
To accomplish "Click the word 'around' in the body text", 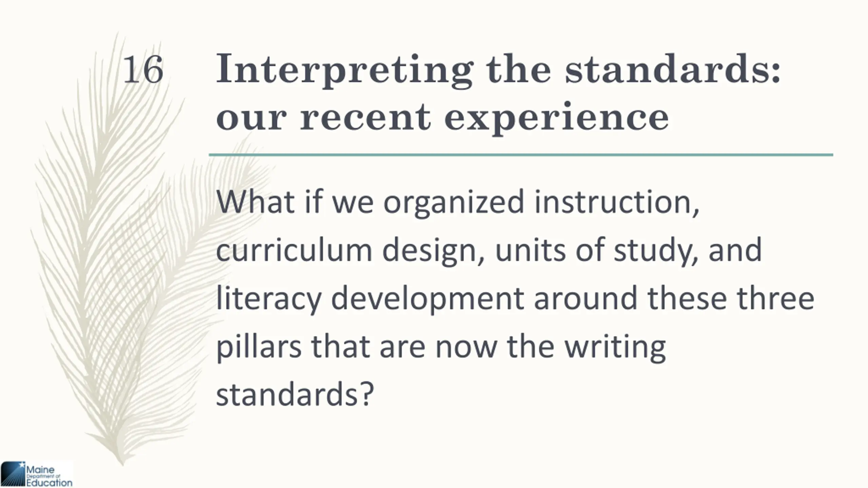I will [585, 299].
